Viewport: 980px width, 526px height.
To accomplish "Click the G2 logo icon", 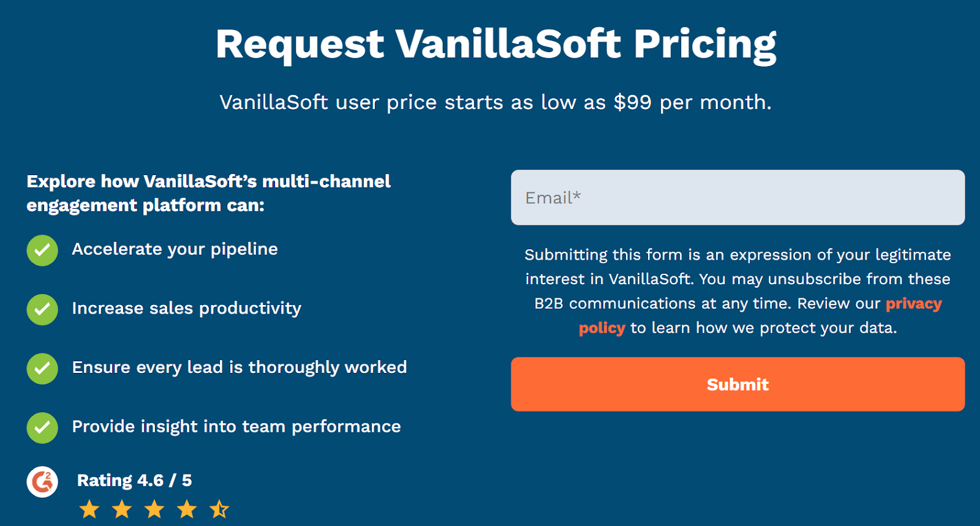I will point(42,482).
